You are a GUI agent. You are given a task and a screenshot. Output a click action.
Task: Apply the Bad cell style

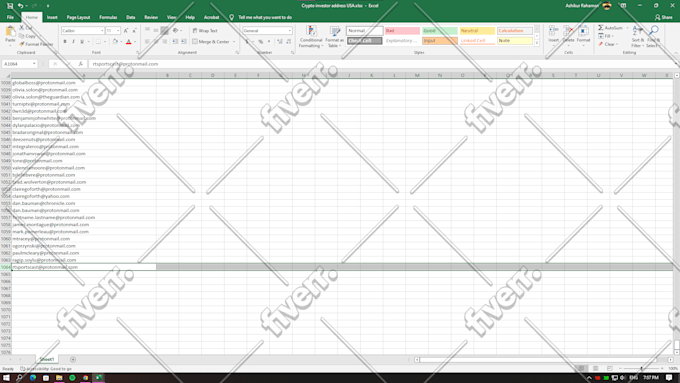pos(402,31)
